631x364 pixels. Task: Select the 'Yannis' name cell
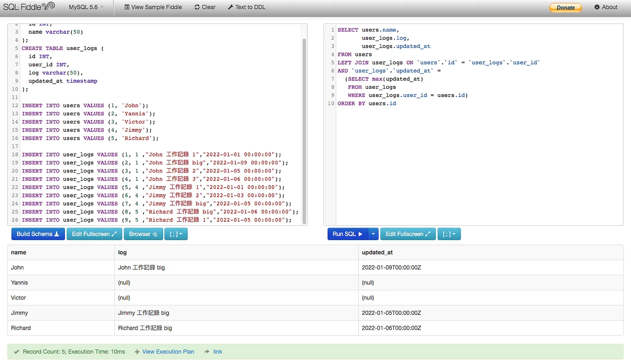(x=61, y=282)
